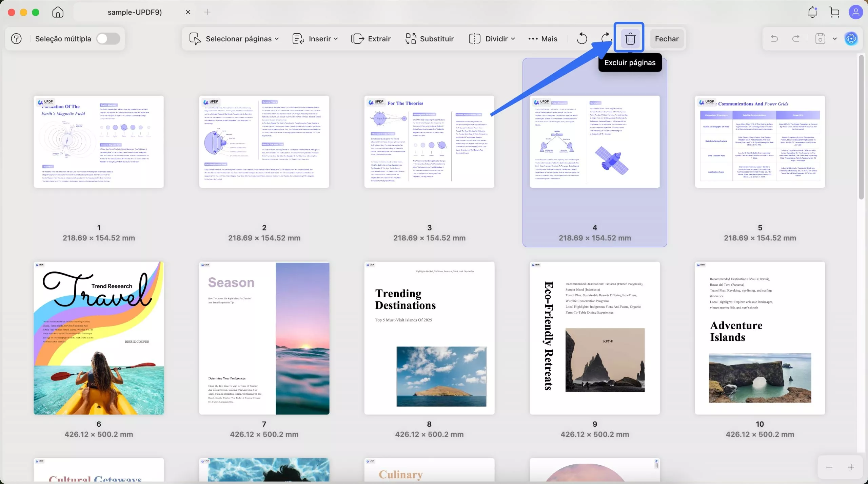Click the trash icon to delete pages

point(630,39)
